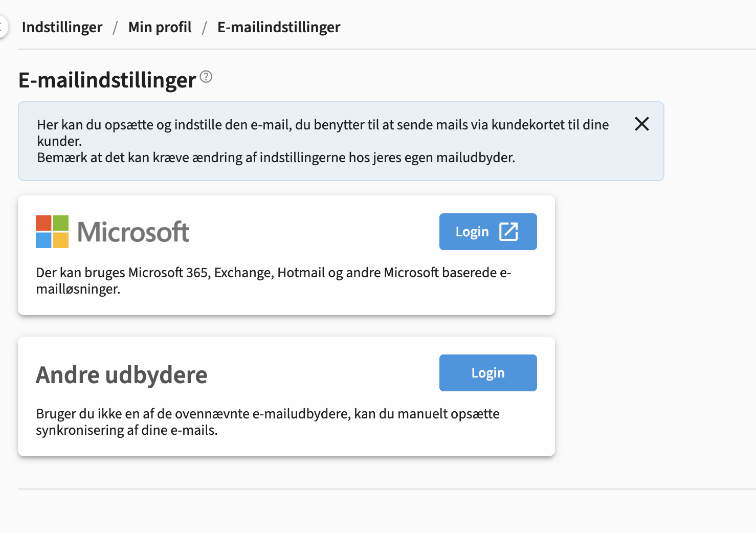The image size is (756, 533).
Task: Click the Microsoft 365, Exchange, Hotmail description
Action: (274, 281)
